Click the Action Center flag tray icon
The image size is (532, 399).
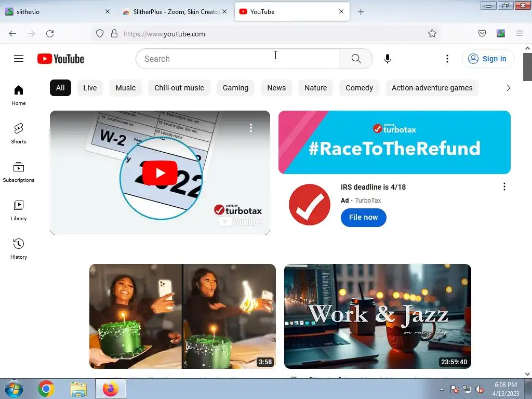click(454, 389)
